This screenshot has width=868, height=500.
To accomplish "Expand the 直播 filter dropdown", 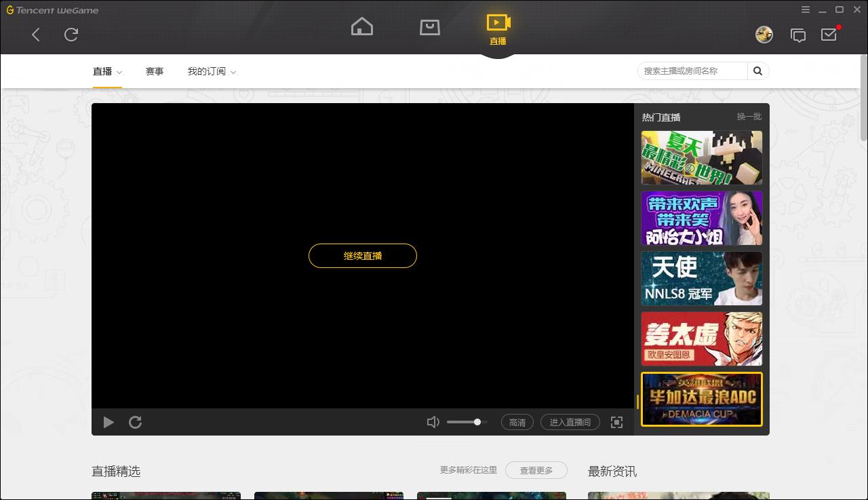I will pyautogui.click(x=107, y=71).
